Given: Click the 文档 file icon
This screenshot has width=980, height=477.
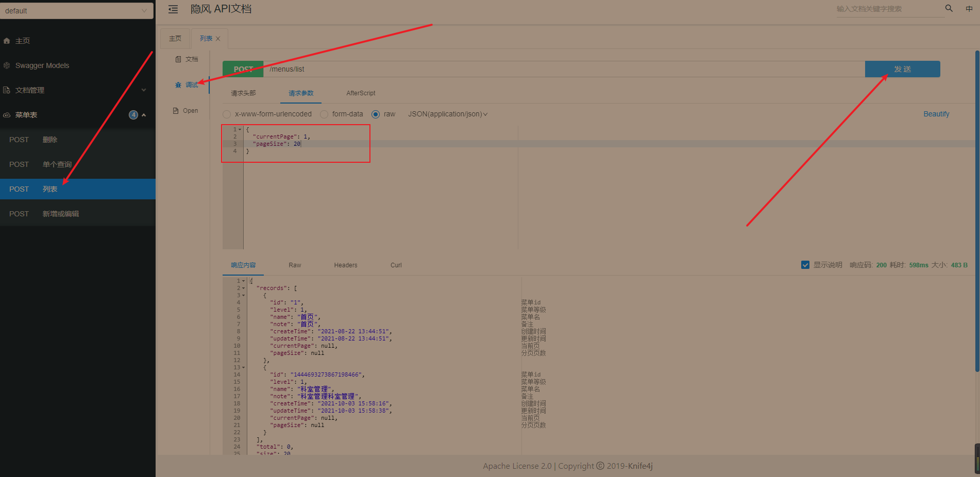Looking at the screenshot, I should 178,59.
